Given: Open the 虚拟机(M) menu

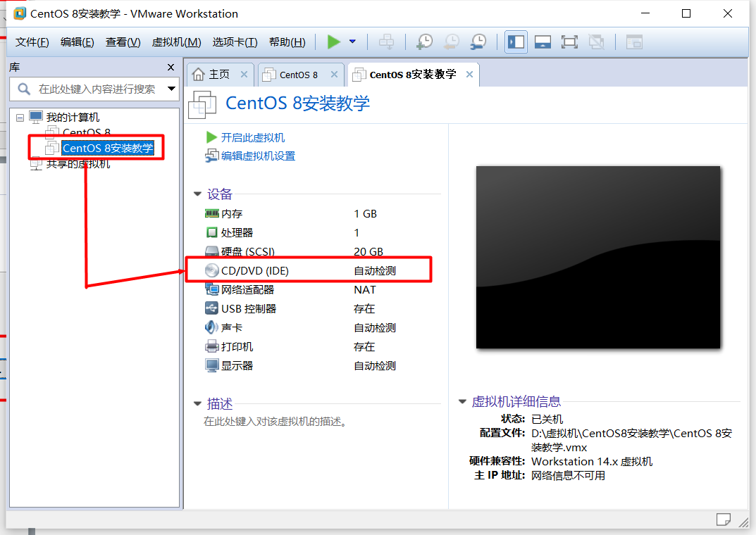Looking at the screenshot, I should (176, 42).
